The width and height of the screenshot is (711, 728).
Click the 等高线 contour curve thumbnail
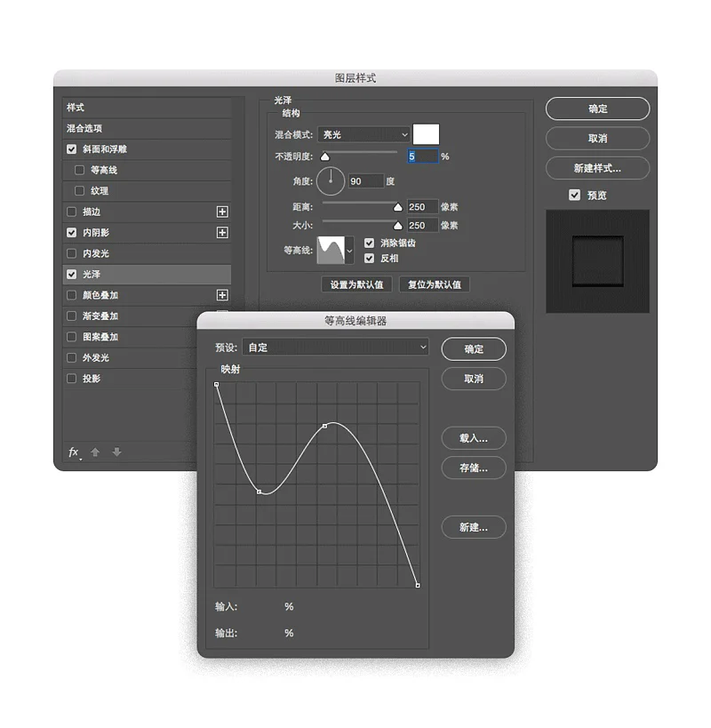(331, 250)
